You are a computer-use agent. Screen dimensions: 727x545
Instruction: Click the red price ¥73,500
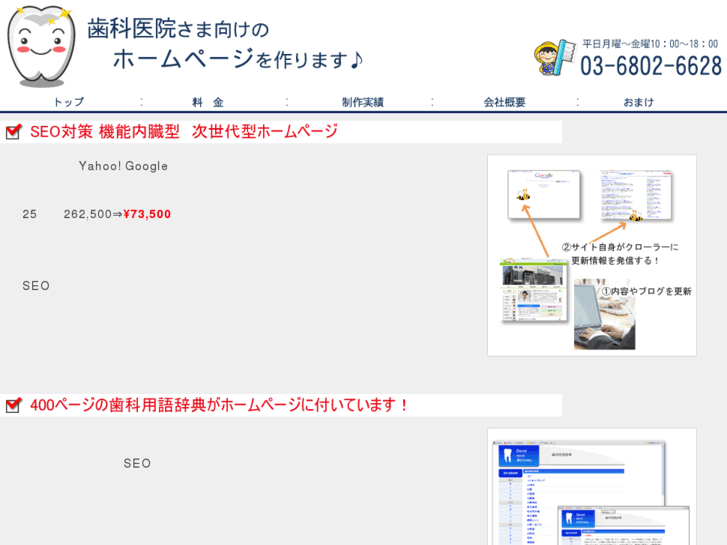pos(147,214)
